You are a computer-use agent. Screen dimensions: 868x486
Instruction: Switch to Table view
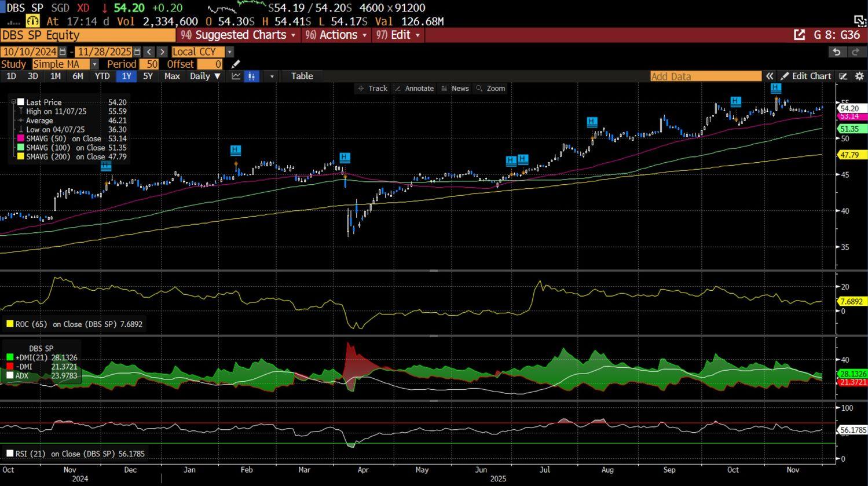302,76
